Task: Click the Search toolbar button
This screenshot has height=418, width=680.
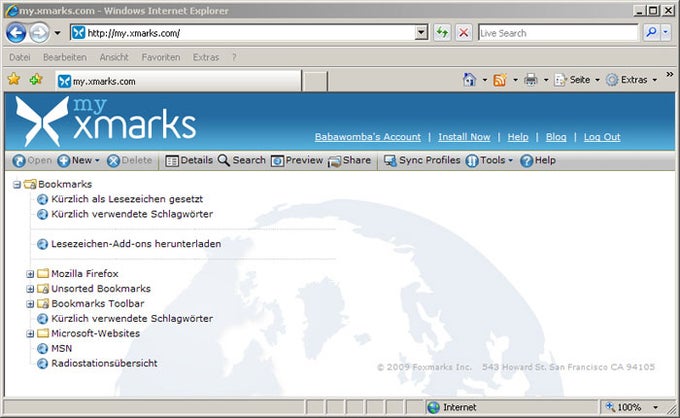Action: [x=242, y=160]
